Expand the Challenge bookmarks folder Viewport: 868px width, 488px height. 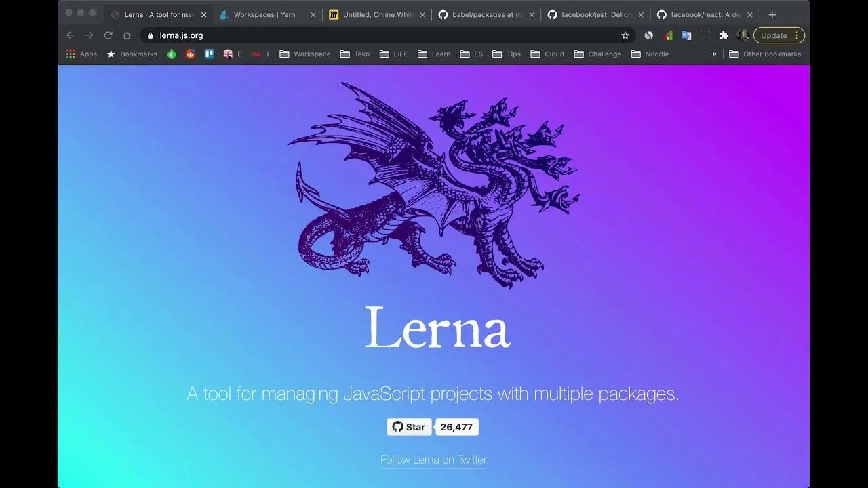coord(597,54)
